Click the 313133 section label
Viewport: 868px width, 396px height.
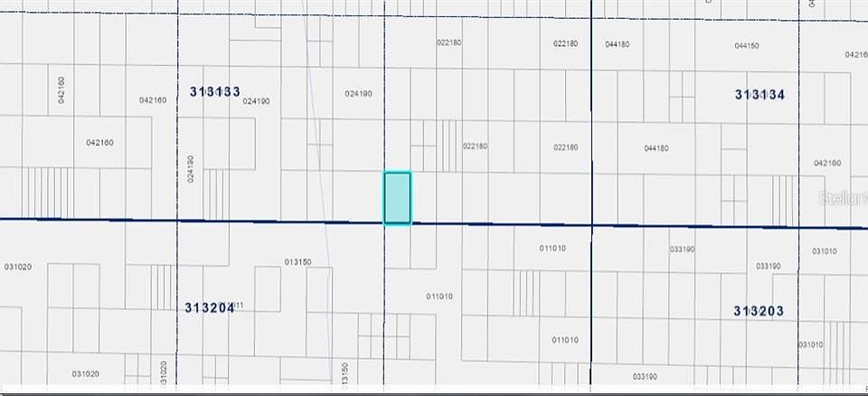215,92
